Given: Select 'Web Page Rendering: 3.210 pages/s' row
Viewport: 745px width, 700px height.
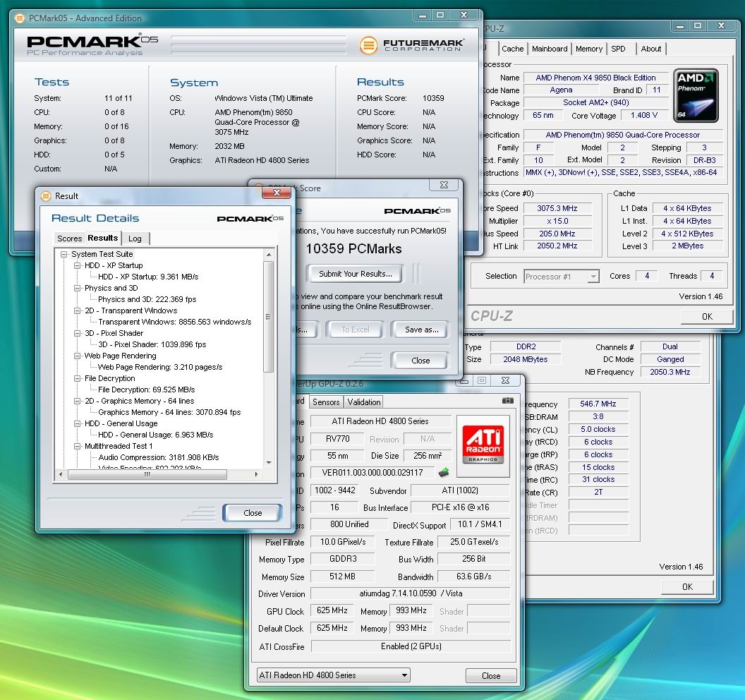Looking at the screenshot, I should pyautogui.click(x=159, y=368).
